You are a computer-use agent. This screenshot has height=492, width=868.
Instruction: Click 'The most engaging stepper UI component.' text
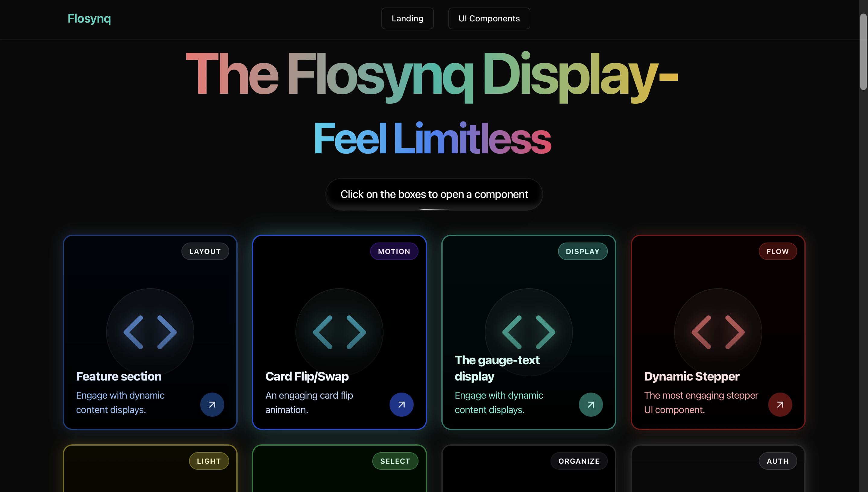coord(701,403)
